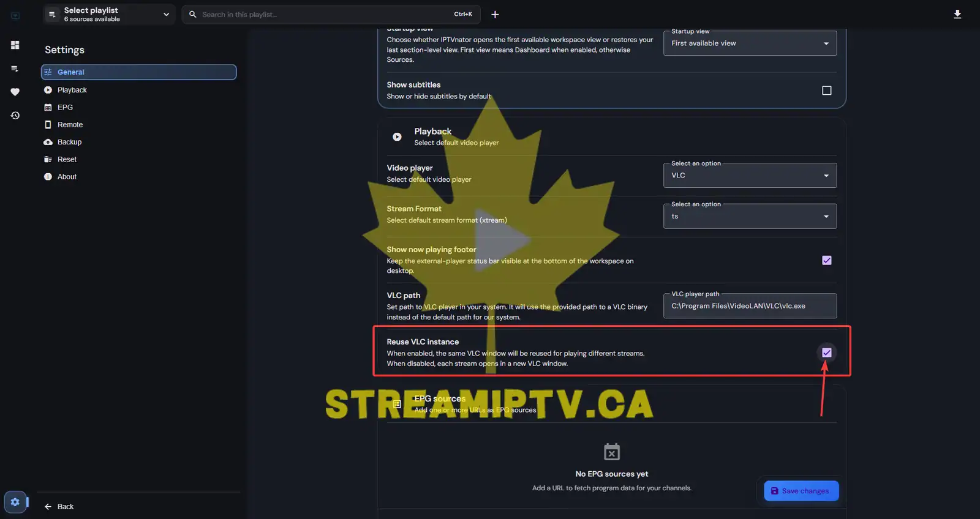Click the Playback section play icon
The height and width of the screenshot is (519, 980).
(397, 136)
